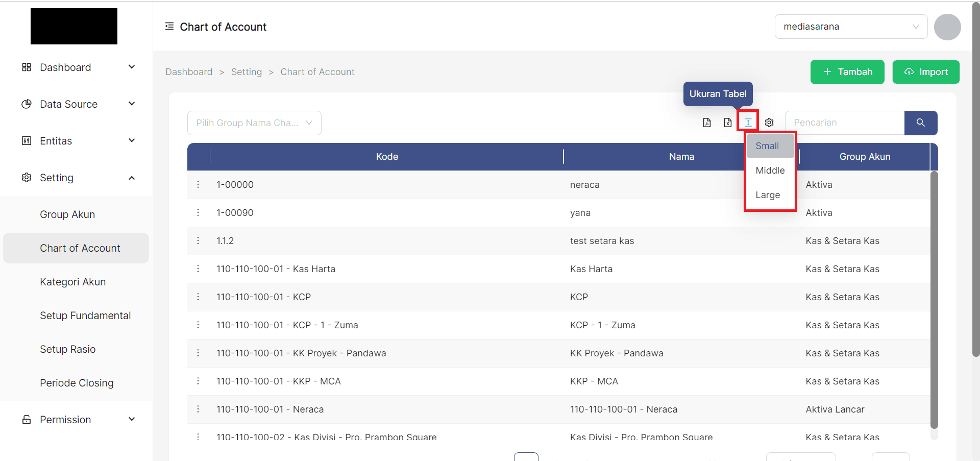Open the mediasarana company dropdown
Screen dimensions: 980x461
pos(851,26)
